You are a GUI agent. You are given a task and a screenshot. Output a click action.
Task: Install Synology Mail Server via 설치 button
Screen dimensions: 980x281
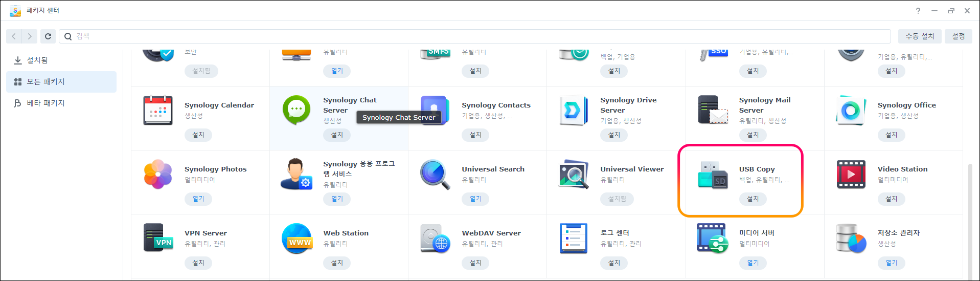(753, 135)
